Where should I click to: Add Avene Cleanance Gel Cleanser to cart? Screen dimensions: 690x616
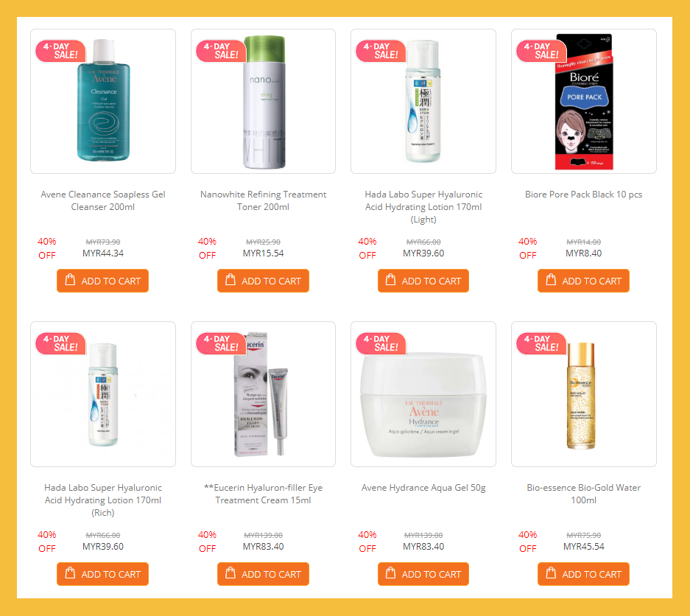(102, 281)
